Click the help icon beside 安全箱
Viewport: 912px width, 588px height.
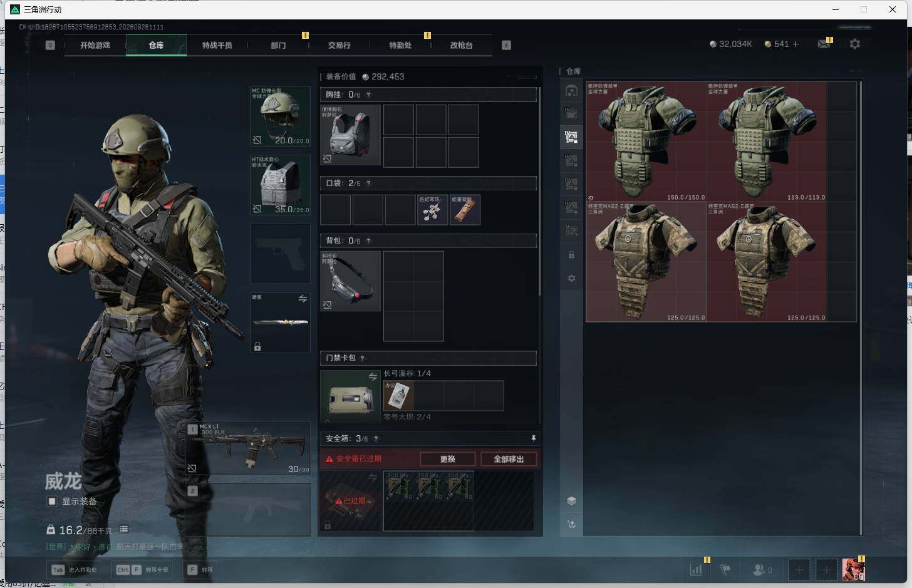[x=376, y=439]
